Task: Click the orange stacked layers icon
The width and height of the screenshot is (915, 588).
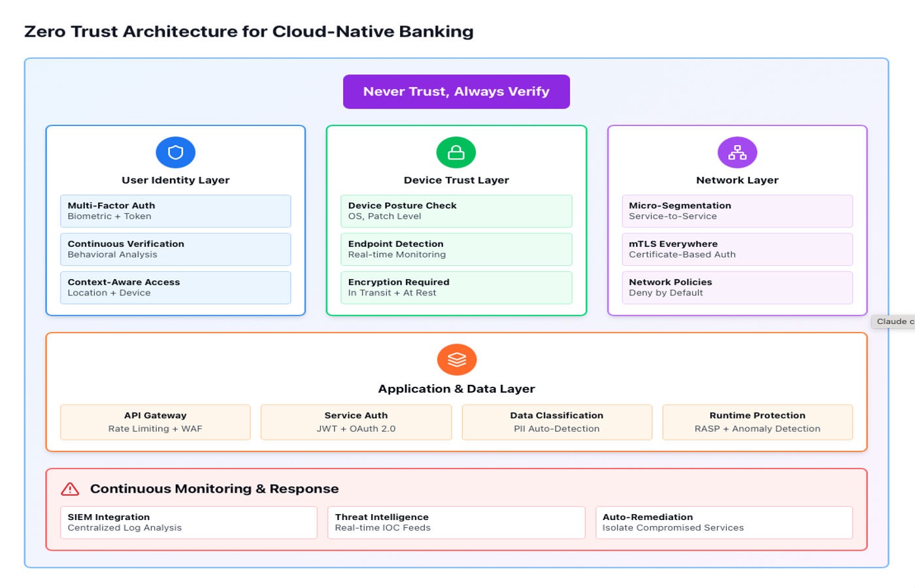Action: 457,359
